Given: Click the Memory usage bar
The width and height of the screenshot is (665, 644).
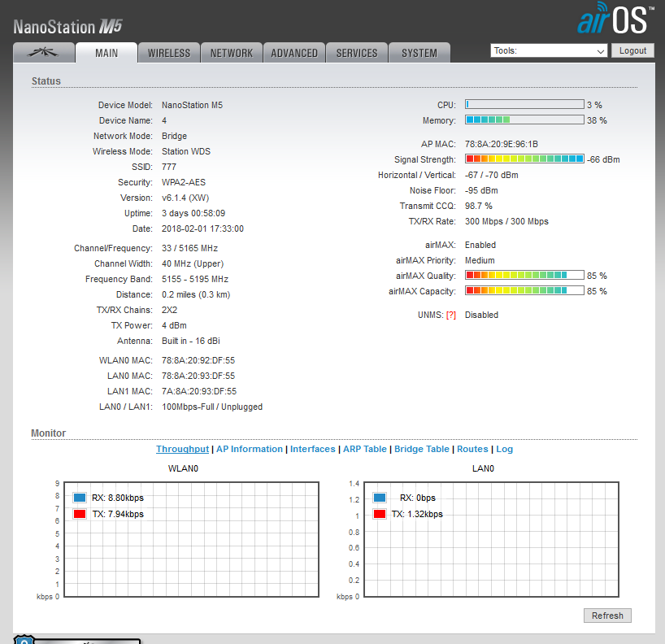Looking at the screenshot, I should 524,120.
